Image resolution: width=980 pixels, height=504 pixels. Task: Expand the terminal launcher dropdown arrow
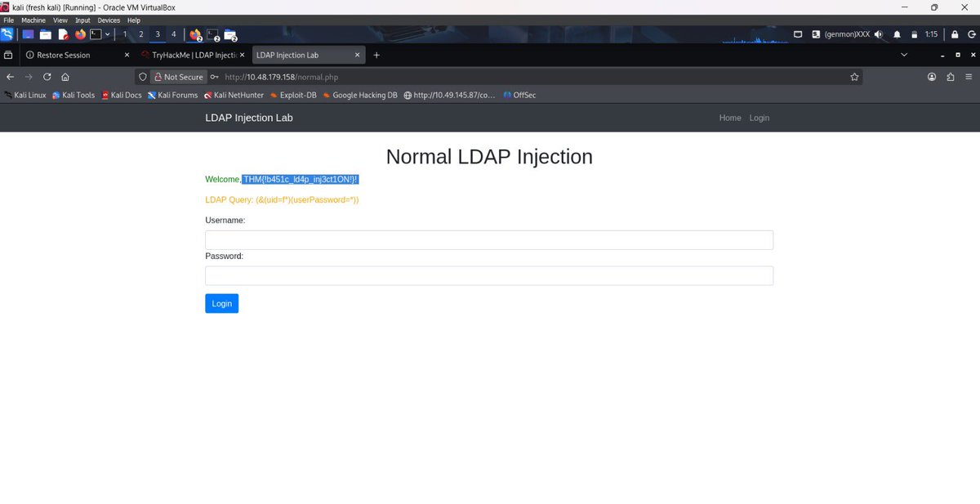click(107, 34)
